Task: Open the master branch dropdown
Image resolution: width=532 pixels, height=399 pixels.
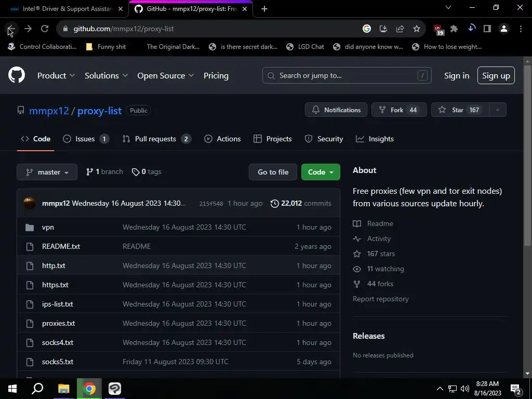Action: pyautogui.click(x=47, y=172)
